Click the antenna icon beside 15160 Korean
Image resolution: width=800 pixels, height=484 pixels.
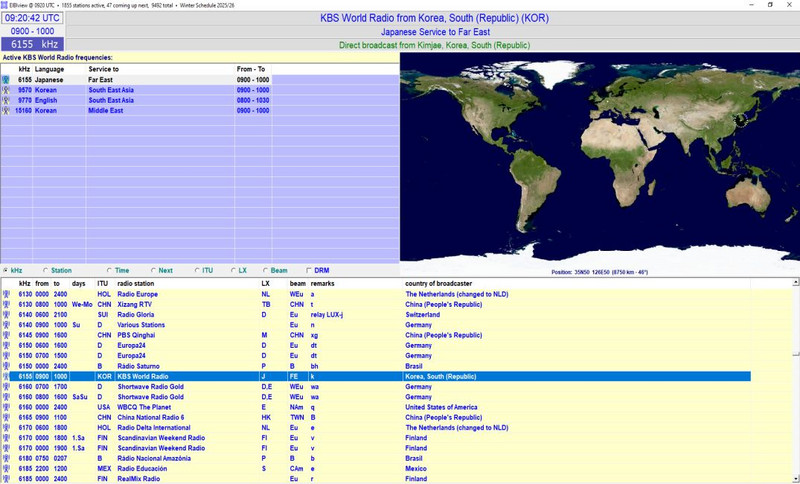[x=7, y=109]
